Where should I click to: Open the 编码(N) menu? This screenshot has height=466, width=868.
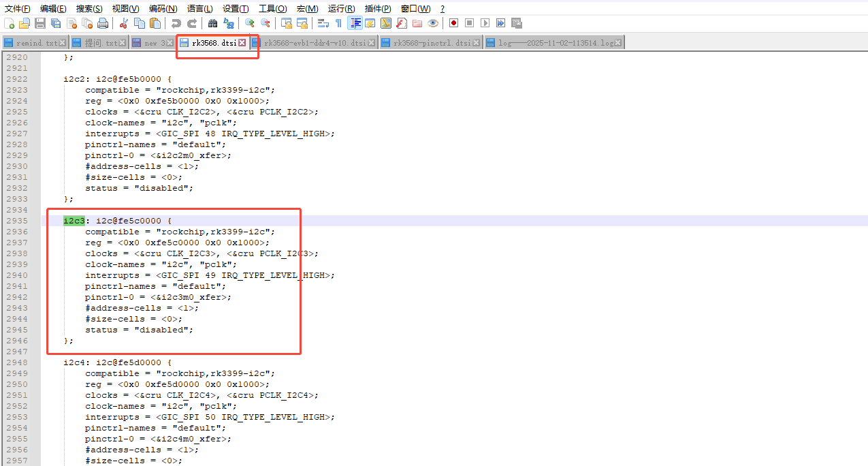pyautogui.click(x=163, y=8)
